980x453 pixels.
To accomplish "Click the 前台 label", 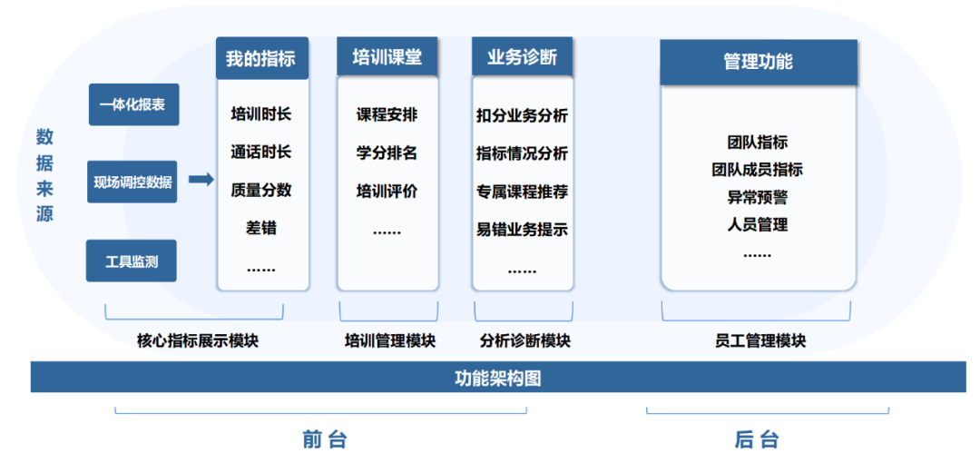I will [x=324, y=438].
